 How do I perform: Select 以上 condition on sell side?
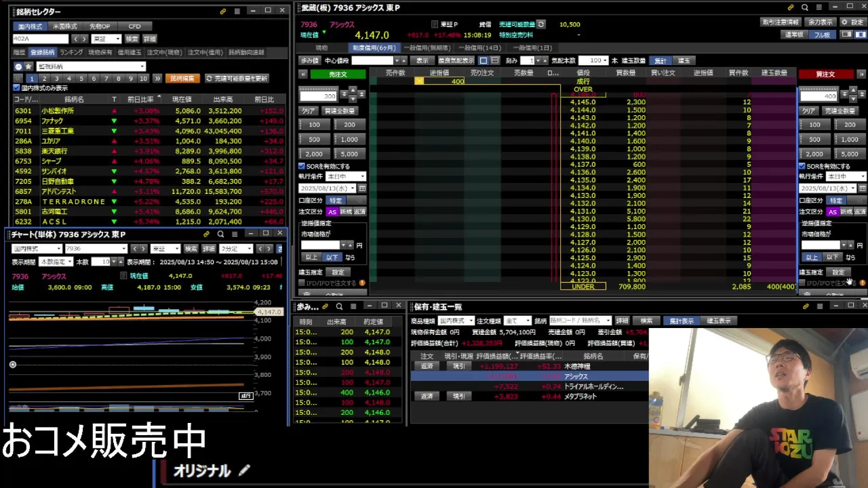pyautogui.click(x=311, y=258)
